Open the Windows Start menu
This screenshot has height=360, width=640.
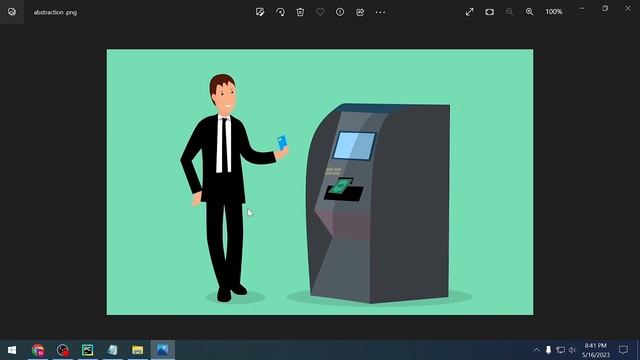tap(12, 350)
